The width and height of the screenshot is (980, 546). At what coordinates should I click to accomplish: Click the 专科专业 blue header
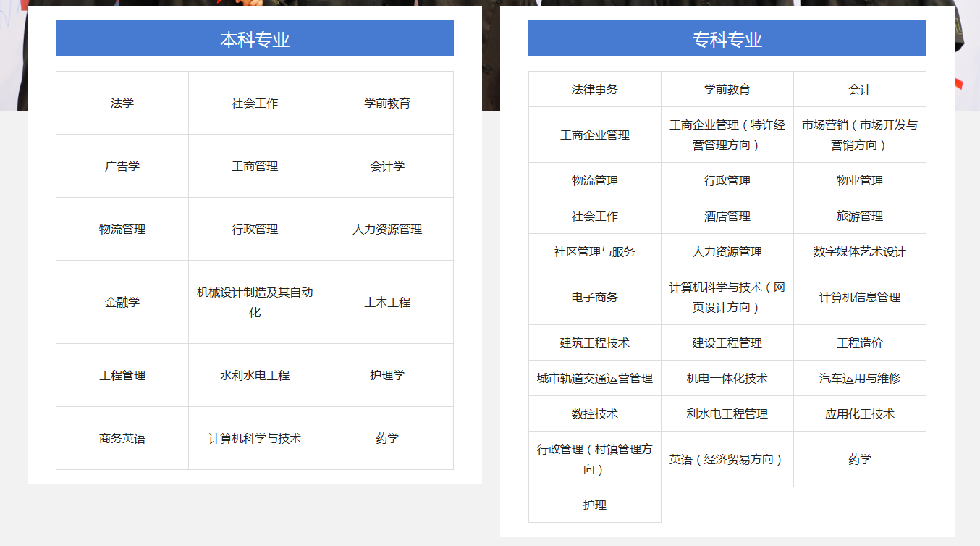point(727,39)
